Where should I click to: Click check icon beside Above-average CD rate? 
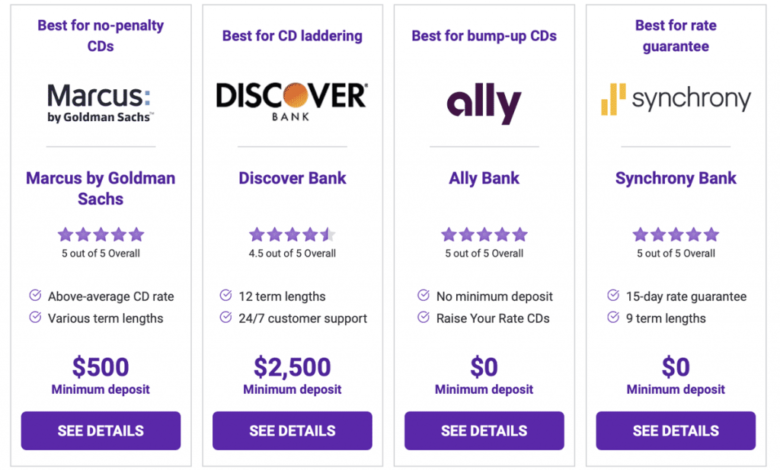(x=35, y=295)
